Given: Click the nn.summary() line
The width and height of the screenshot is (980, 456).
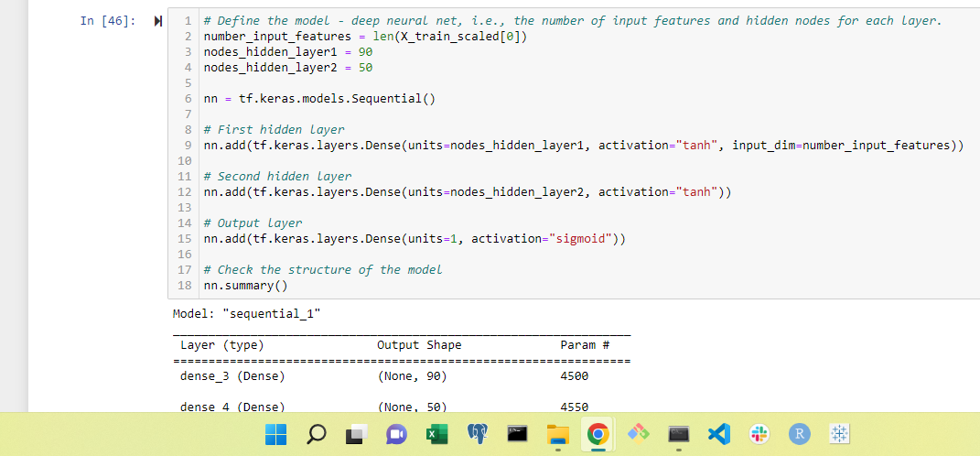Looking at the screenshot, I should tap(245, 286).
